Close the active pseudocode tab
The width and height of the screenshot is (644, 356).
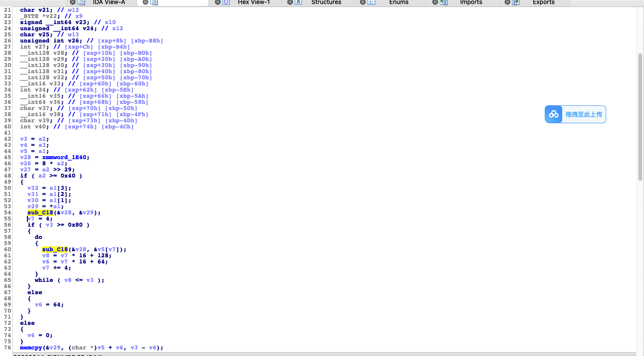tap(145, 2)
